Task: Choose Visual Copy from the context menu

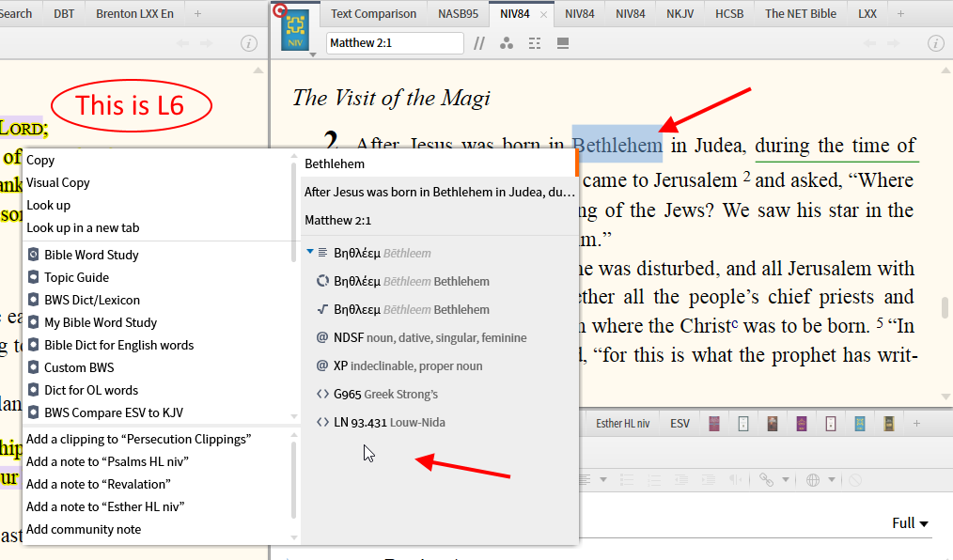Action: (x=57, y=182)
